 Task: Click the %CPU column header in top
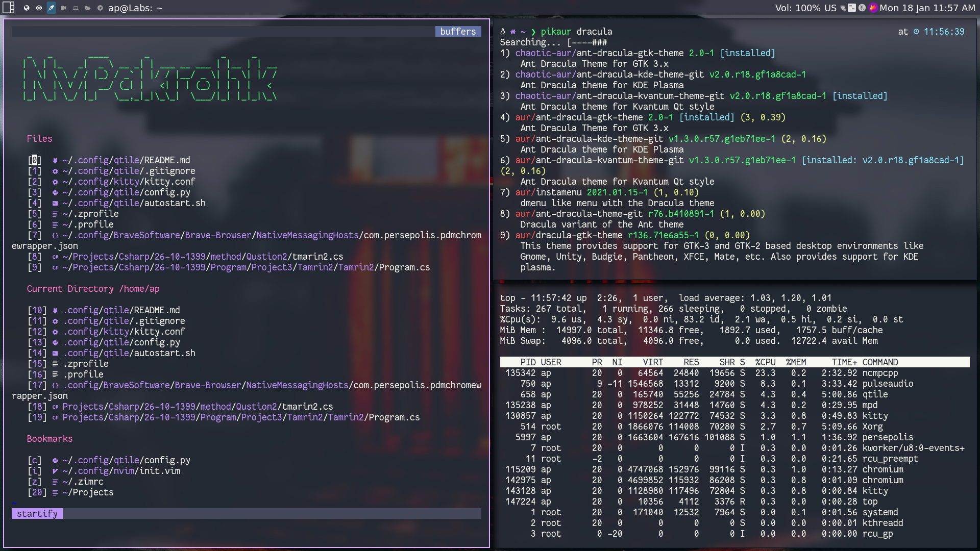(765, 362)
